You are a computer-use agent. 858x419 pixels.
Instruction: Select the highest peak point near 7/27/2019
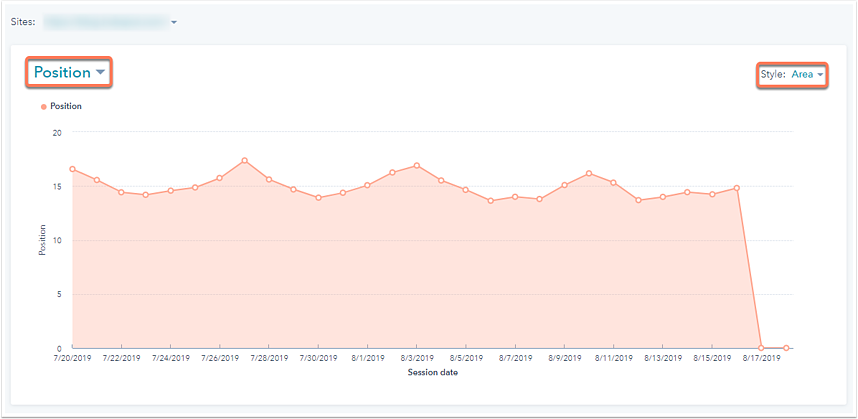[244, 160]
